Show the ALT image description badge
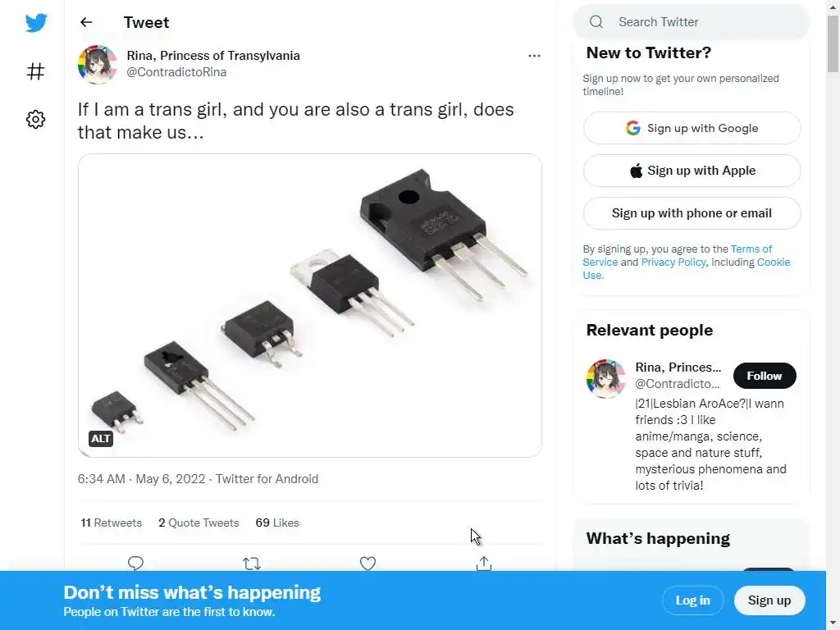Viewport: 840px width, 630px height. pos(101,439)
